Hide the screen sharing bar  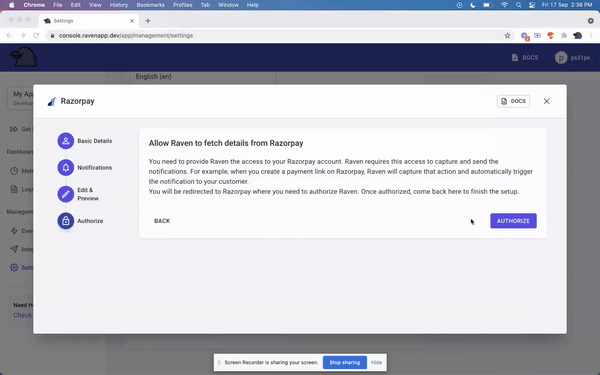377,362
